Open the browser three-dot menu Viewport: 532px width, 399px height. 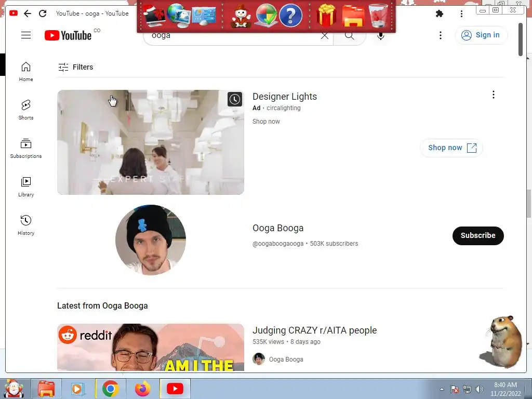pos(461,14)
